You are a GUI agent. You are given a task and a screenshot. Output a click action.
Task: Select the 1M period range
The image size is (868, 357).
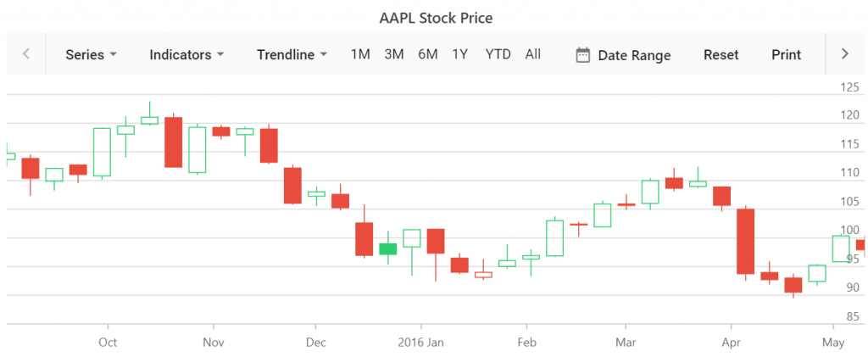[360, 54]
